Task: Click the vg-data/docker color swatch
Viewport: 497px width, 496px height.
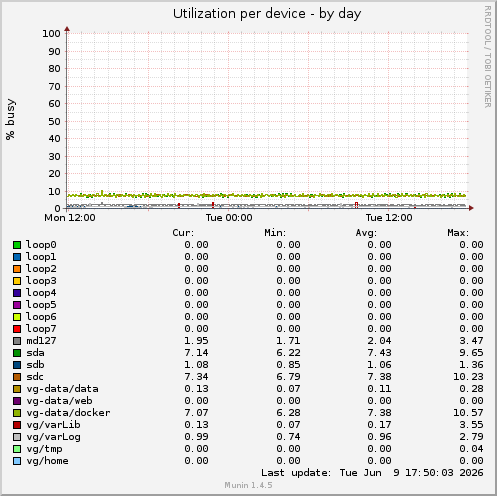Action: [17, 413]
